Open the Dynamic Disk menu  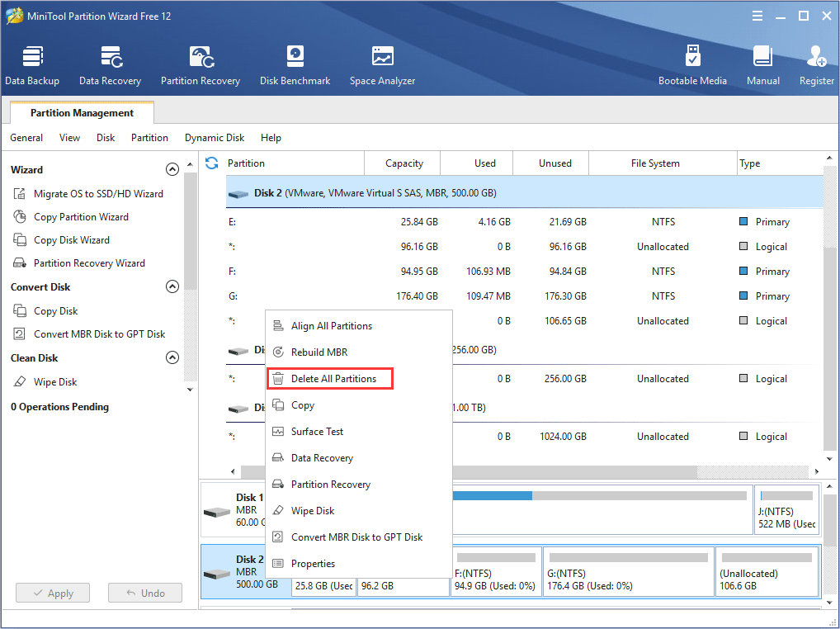point(215,138)
